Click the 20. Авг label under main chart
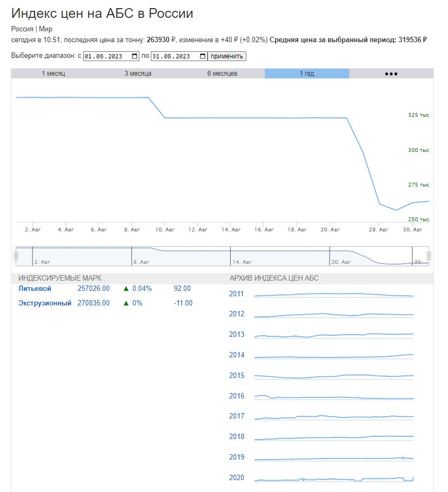448x492 pixels. coord(330,230)
